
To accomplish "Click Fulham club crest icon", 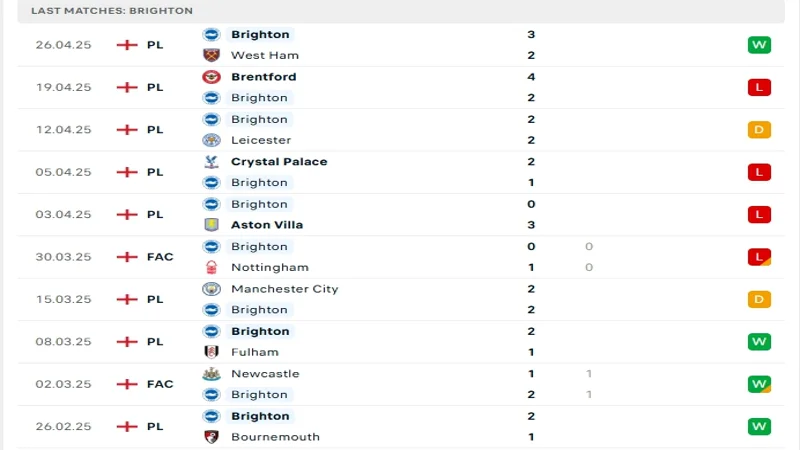I will (x=211, y=352).
